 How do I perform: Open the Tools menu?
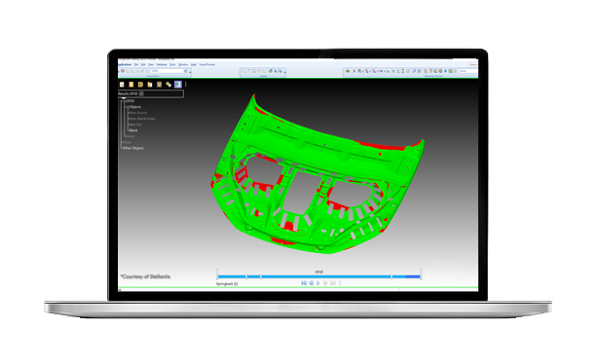[172, 64]
